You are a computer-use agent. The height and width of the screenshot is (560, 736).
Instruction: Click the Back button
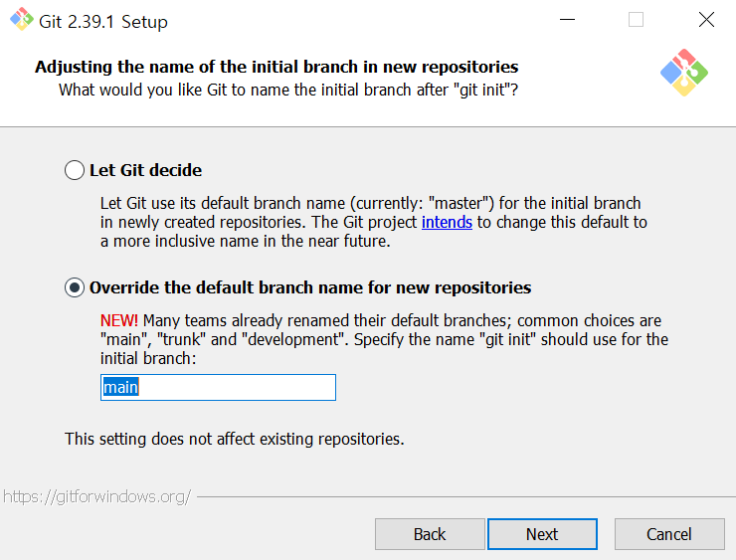(x=430, y=534)
